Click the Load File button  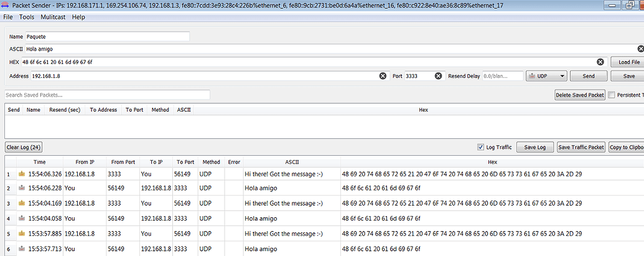(628, 62)
